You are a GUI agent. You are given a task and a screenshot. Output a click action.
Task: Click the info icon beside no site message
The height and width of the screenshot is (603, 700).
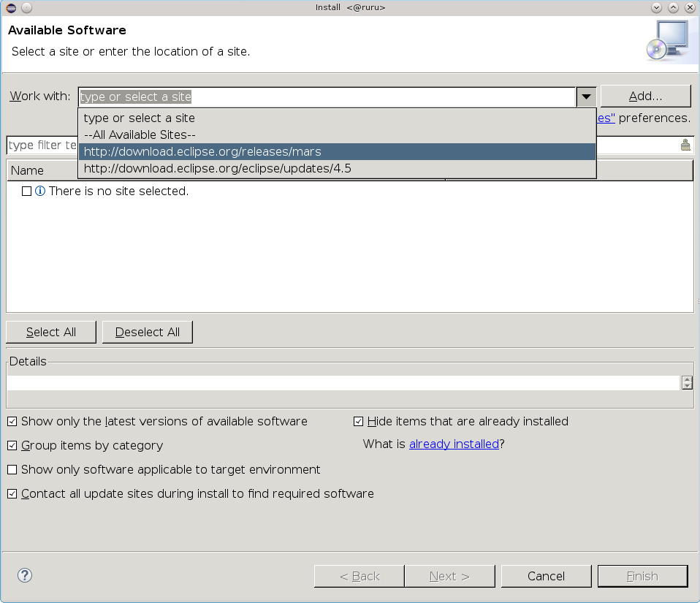point(40,191)
